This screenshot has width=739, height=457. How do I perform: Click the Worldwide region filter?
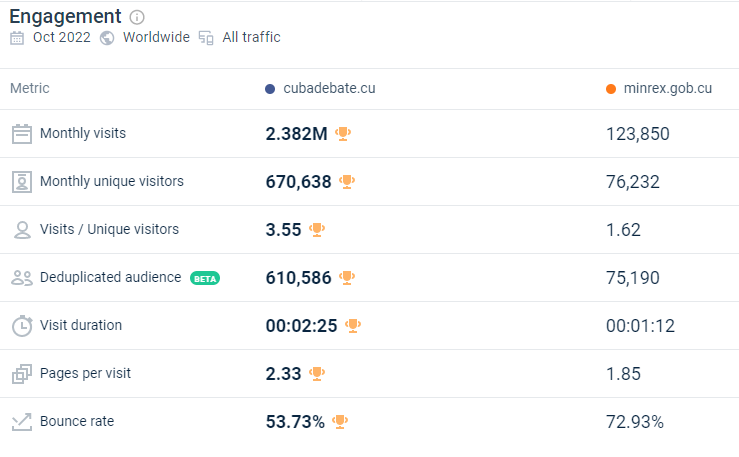click(156, 38)
